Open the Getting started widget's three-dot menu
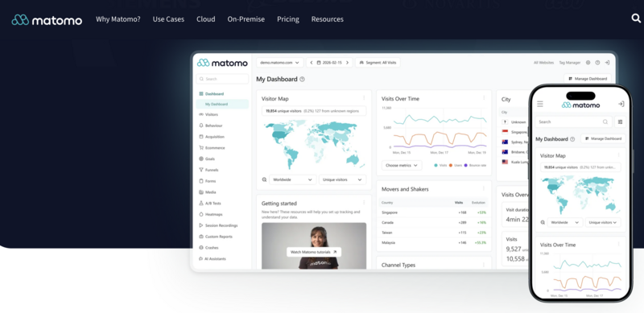The width and height of the screenshot is (644, 313). pyautogui.click(x=364, y=202)
